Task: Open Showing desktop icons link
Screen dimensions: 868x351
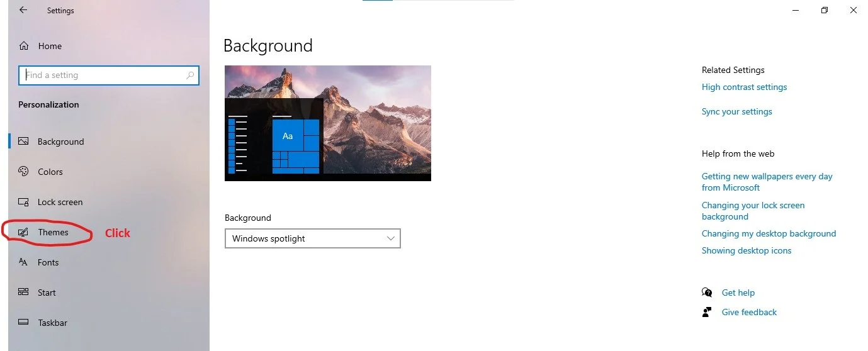Action: pyautogui.click(x=747, y=250)
